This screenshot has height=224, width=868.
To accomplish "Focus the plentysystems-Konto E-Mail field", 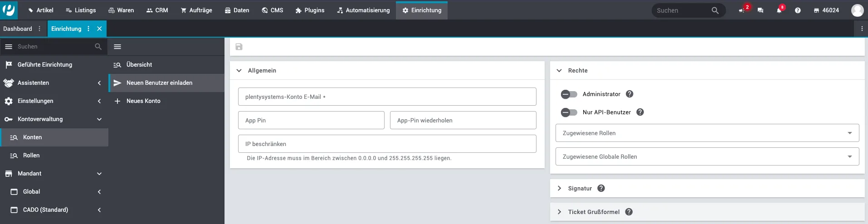I will click(x=387, y=97).
